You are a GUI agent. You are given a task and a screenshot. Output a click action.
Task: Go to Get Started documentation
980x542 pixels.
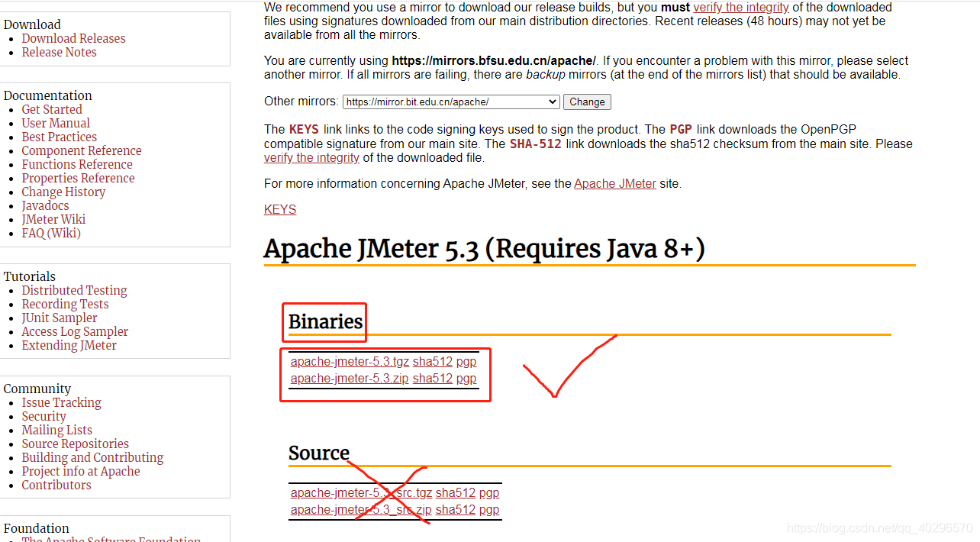[x=51, y=109]
